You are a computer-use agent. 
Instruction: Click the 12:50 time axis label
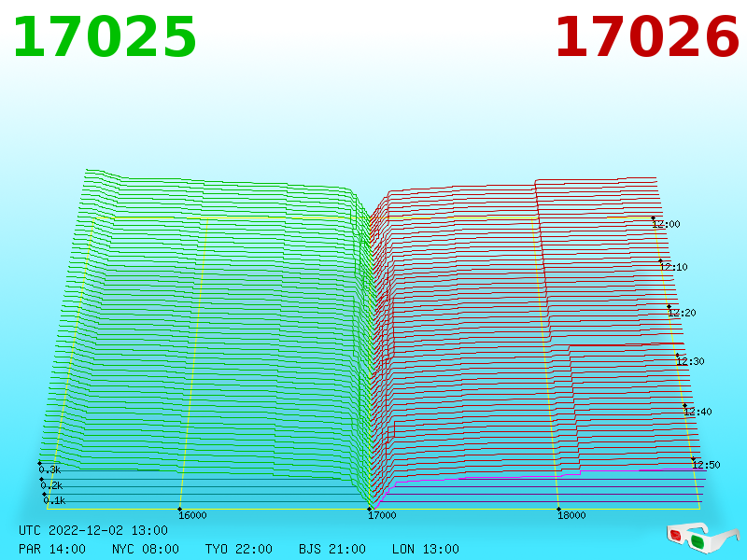pos(707,465)
